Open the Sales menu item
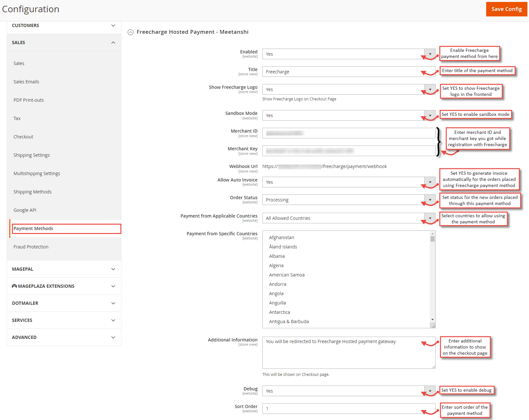 tap(19, 63)
